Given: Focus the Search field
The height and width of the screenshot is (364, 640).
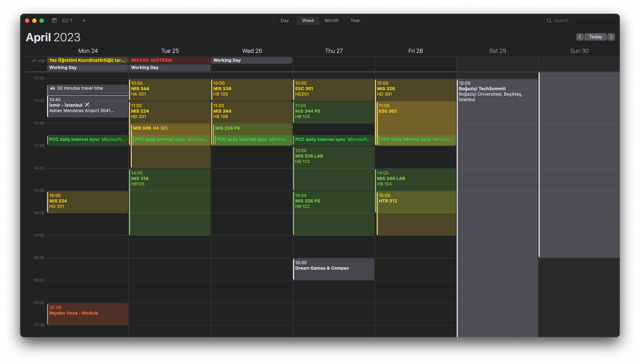Looking at the screenshot, I should (x=580, y=21).
